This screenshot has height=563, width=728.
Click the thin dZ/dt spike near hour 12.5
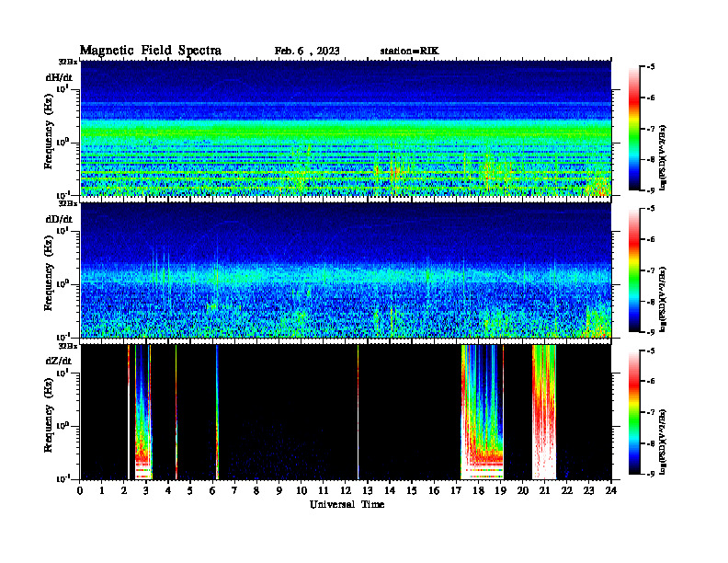(x=358, y=412)
